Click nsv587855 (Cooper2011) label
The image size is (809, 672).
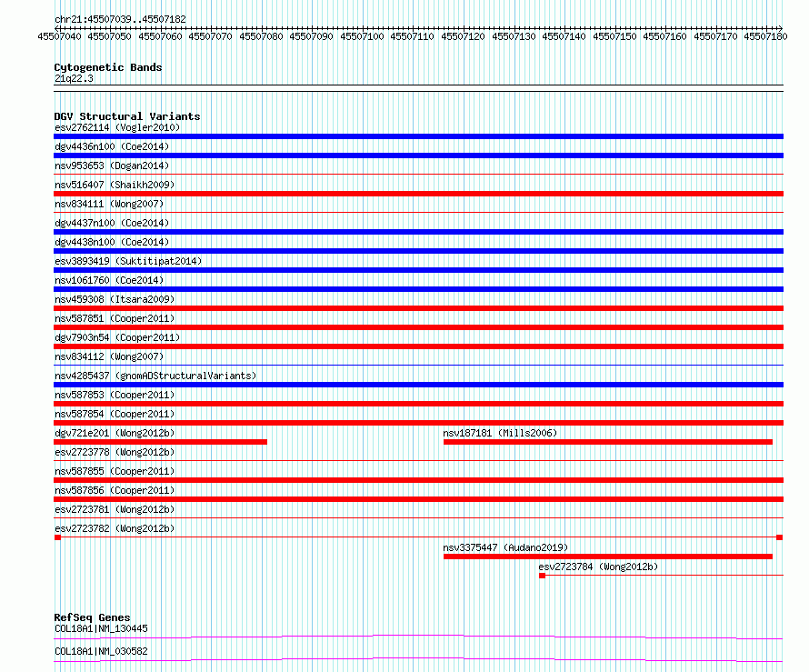(115, 471)
